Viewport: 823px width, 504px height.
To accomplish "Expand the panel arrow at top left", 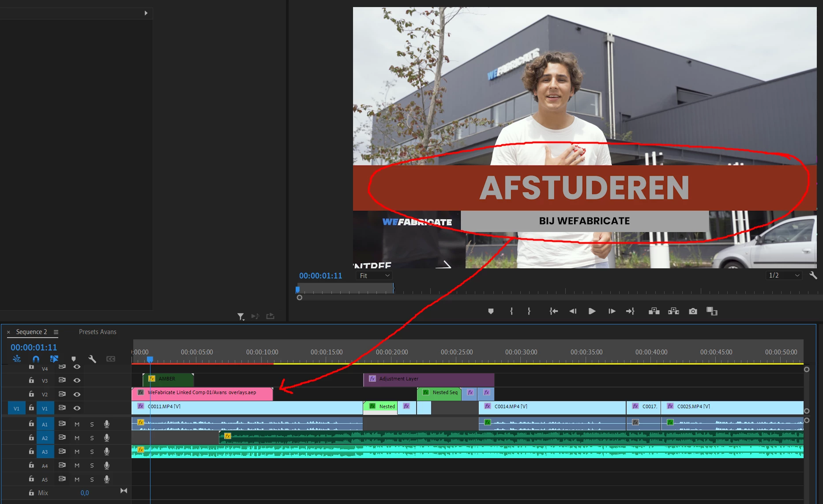I will pyautogui.click(x=146, y=13).
